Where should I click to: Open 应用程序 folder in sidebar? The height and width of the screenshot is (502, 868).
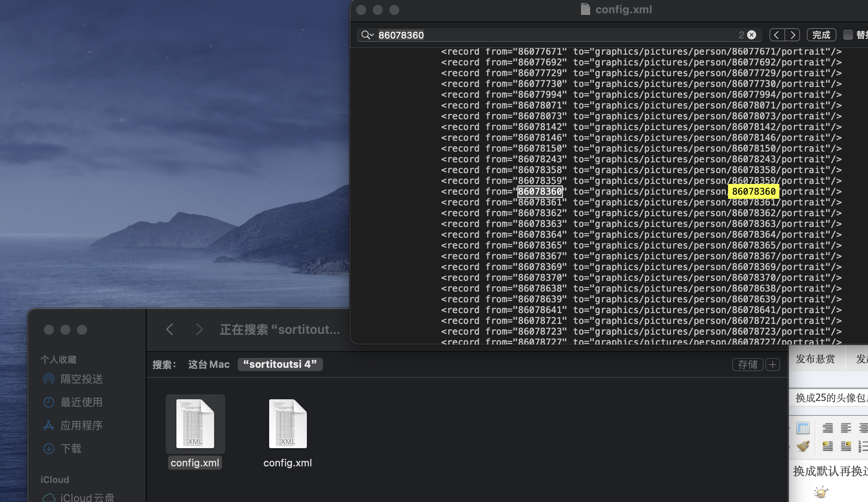click(x=81, y=425)
